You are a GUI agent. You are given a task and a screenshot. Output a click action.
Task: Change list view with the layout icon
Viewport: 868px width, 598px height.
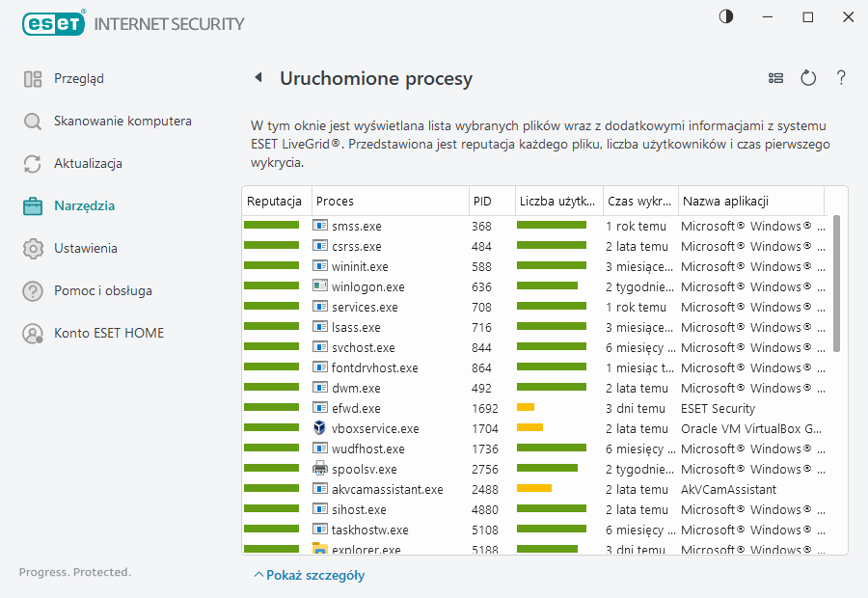(x=775, y=78)
